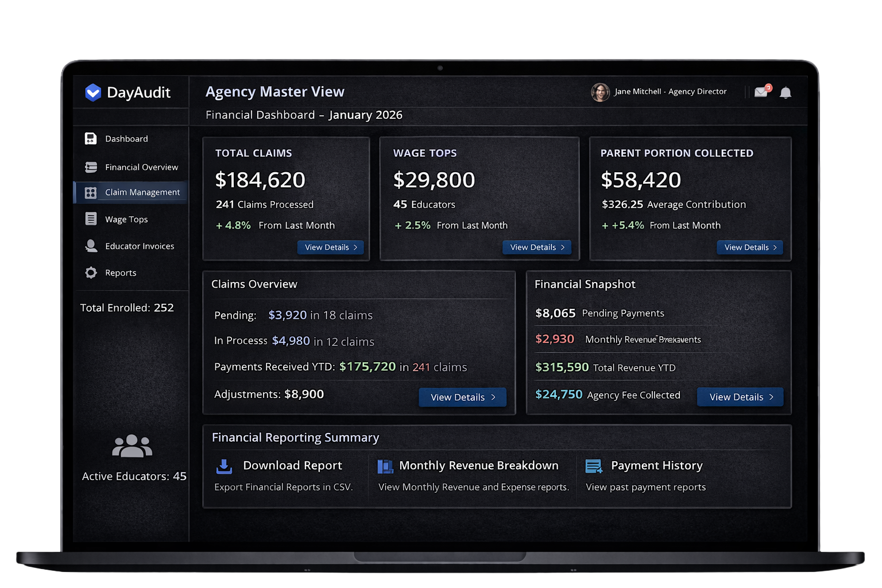The image size is (882, 588).
Task: Click the Monthly Revenue Breakdown chart icon
Action: pyautogui.click(x=385, y=466)
